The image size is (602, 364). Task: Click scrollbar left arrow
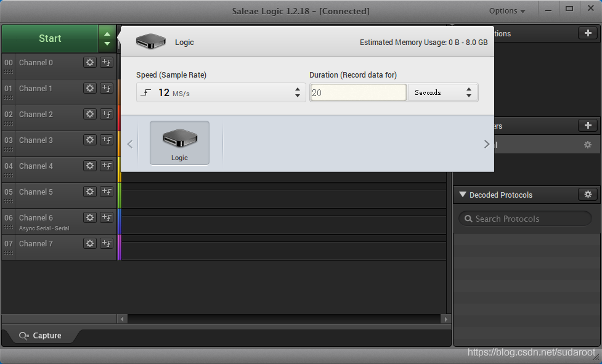pyautogui.click(x=122, y=319)
